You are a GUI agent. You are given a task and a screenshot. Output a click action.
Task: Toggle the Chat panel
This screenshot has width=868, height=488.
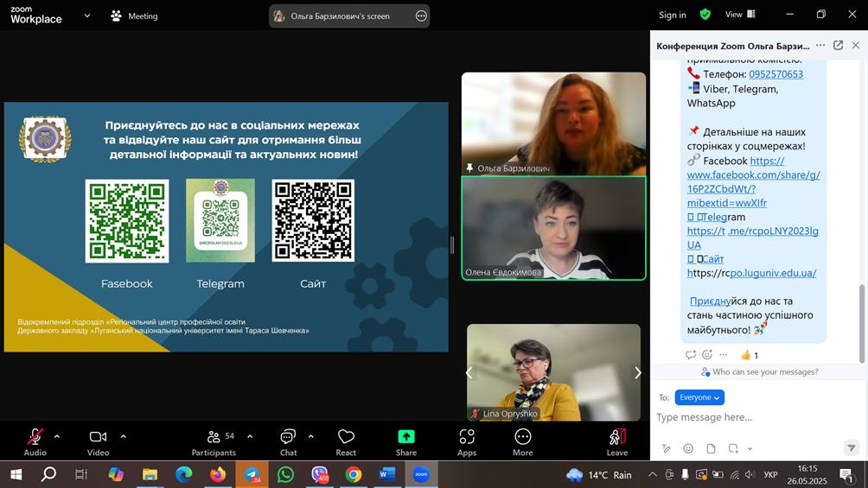(x=288, y=439)
